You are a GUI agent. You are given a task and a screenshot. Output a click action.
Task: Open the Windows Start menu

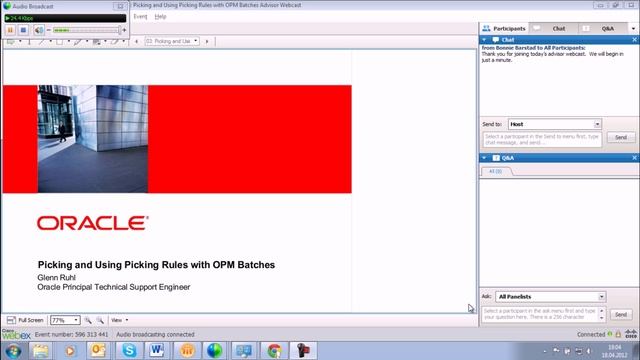(13, 351)
